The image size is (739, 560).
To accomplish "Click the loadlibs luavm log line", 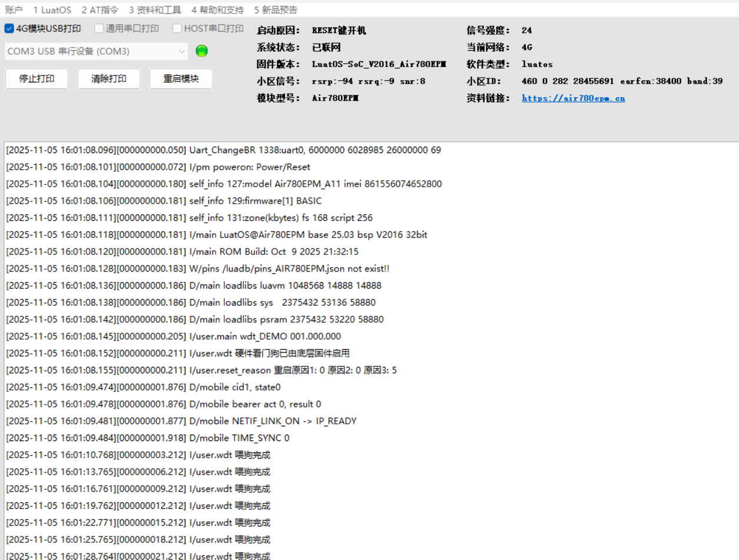I will [194, 286].
